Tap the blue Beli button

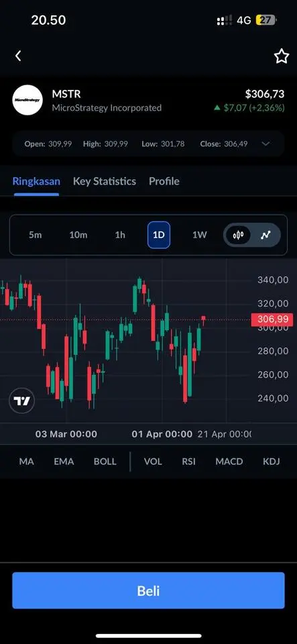[x=148, y=590]
